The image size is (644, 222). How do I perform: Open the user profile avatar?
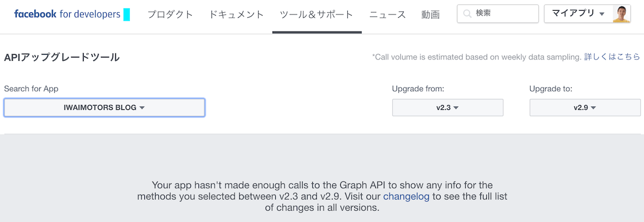click(621, 13)
